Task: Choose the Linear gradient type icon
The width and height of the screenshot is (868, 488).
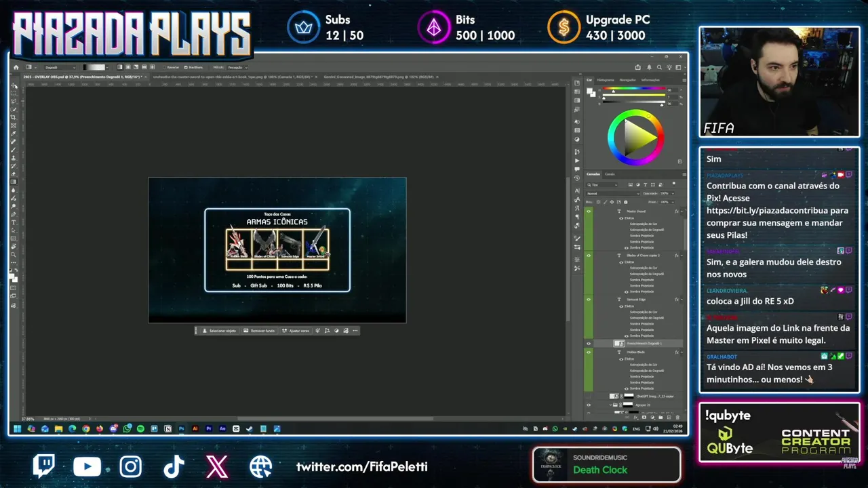Action: pos(120,67)
